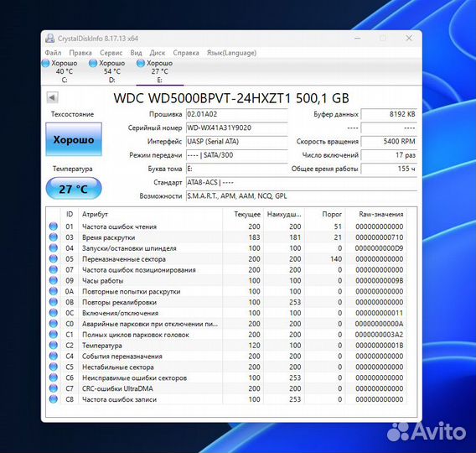
Task: Click the Наихудш... column header
Action: [x=284, y=214]
